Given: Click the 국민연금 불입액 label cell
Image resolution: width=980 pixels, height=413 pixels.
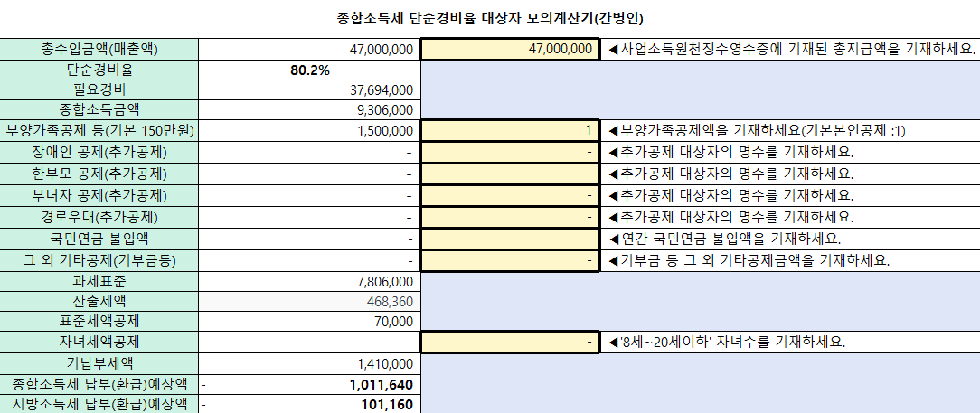Looking at the screenshot, I should [x=99, y=239].
